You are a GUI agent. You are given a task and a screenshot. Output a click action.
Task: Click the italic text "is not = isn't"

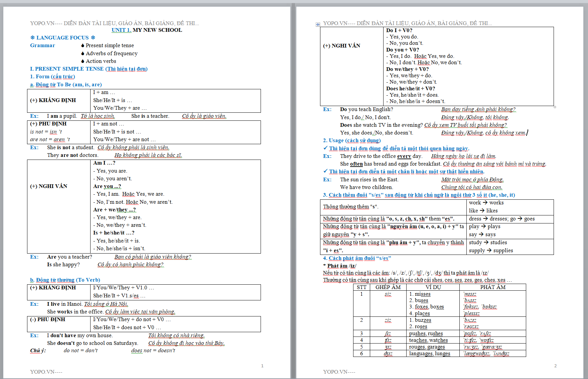pos(46,132)
